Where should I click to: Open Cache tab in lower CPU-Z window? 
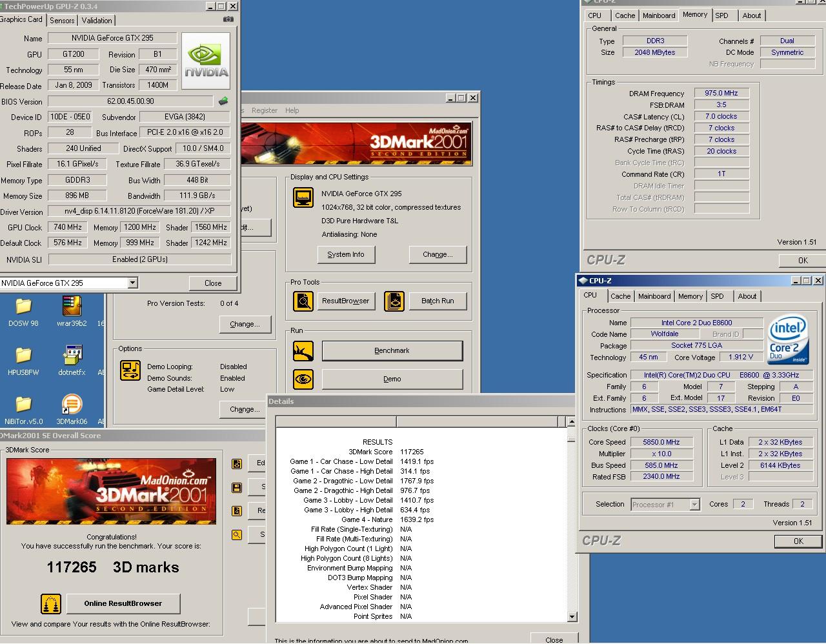[621, 296]
